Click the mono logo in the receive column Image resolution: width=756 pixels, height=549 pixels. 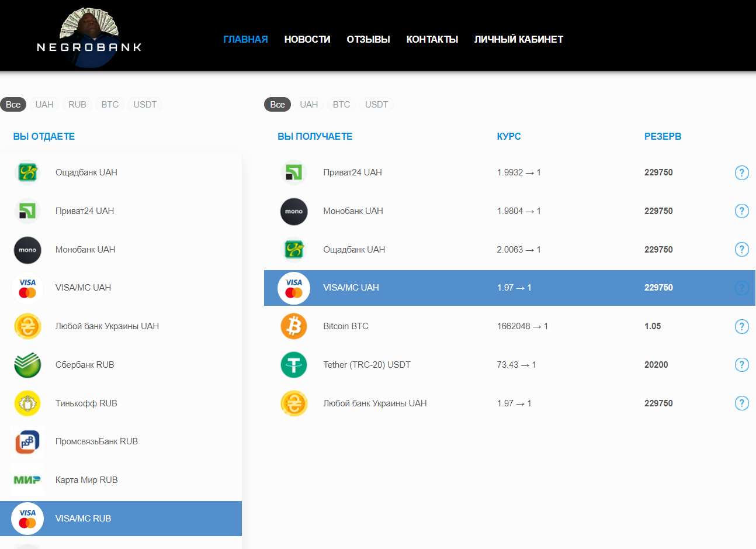pos(294,211)
